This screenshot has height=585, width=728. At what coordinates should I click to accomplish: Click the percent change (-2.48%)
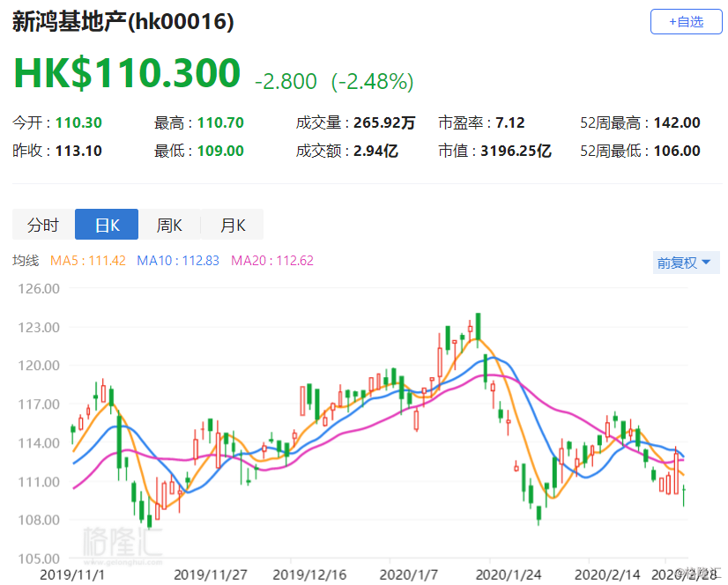372,82
